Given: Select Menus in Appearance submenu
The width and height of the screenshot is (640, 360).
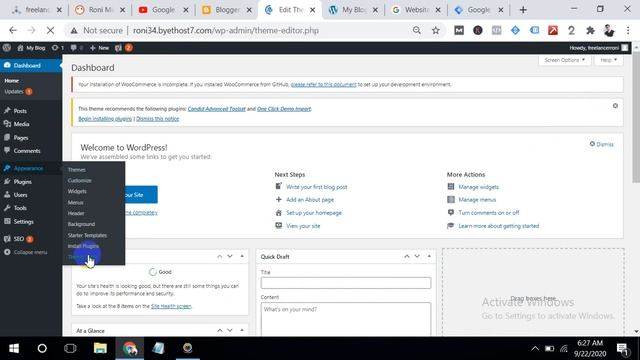Looking at the screenshot, I should tap(76, 202).
